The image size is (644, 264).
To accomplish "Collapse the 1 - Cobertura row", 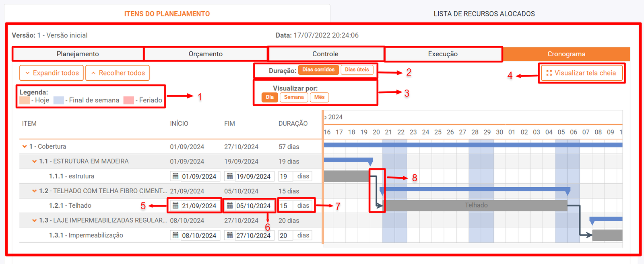I will pos(25,147).
